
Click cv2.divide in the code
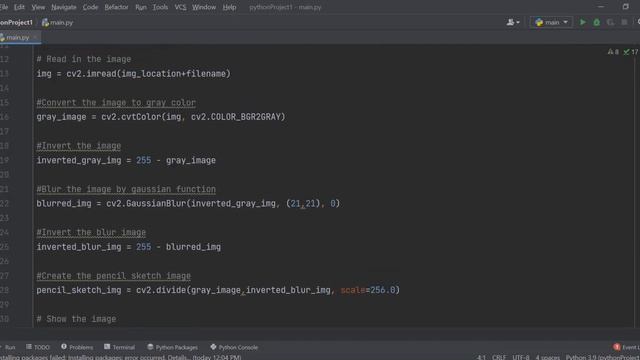(161, 290)
